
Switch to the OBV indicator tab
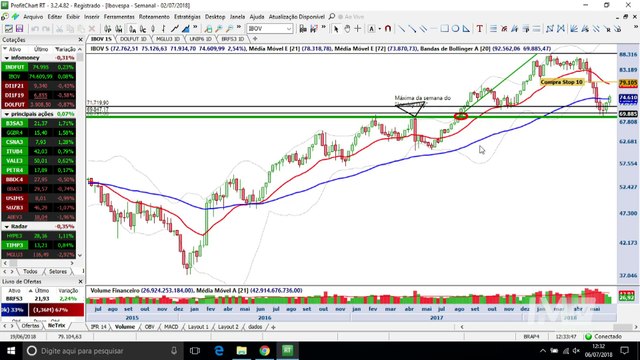click(x=149, y=327)
